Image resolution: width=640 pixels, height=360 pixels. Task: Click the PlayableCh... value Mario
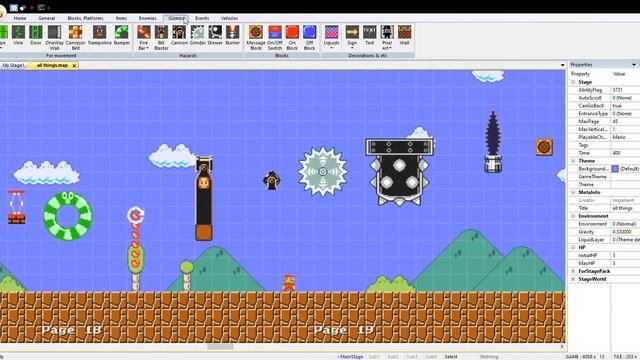625,137
